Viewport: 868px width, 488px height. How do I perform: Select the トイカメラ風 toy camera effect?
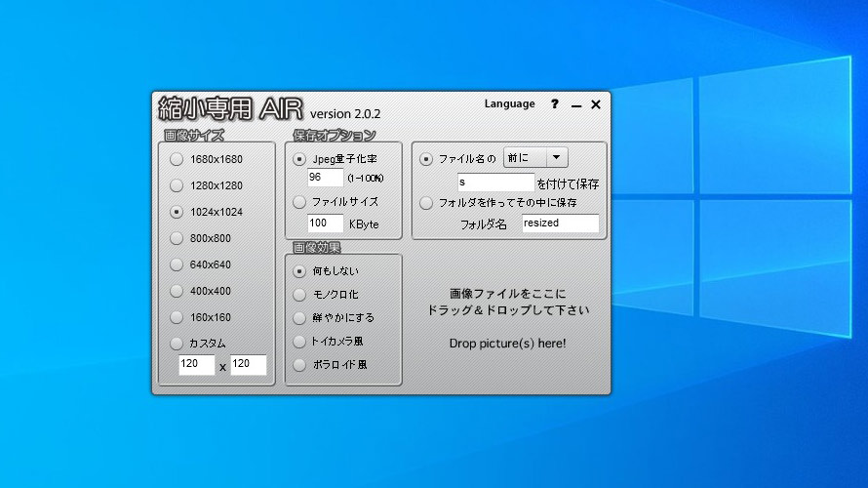pos(299,342)
